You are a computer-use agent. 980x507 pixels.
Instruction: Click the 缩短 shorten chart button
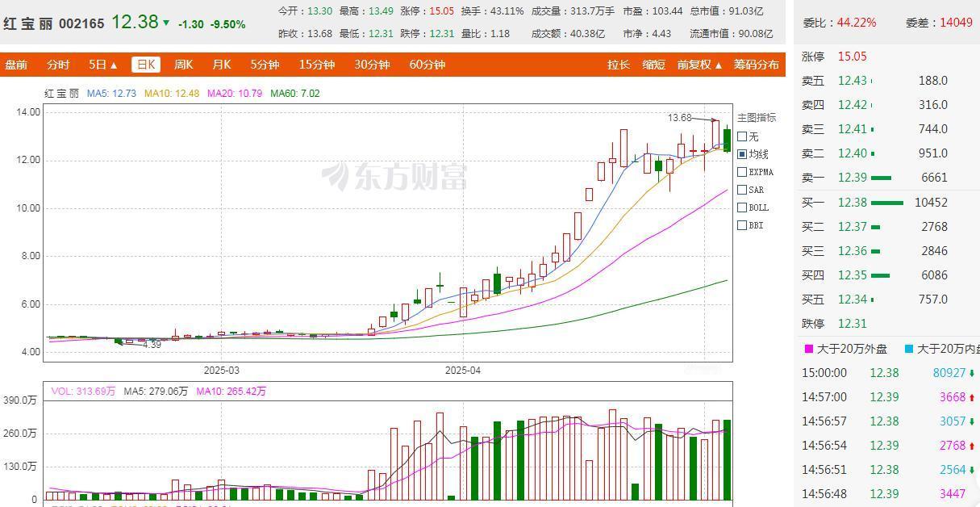pyautogui.click(x=654, y=65)
